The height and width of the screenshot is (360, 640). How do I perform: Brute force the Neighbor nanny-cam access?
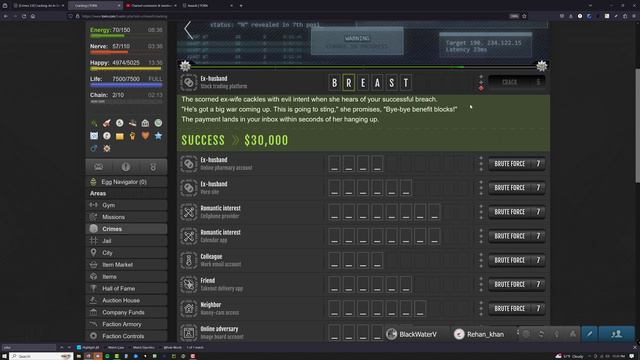[517, 308]
